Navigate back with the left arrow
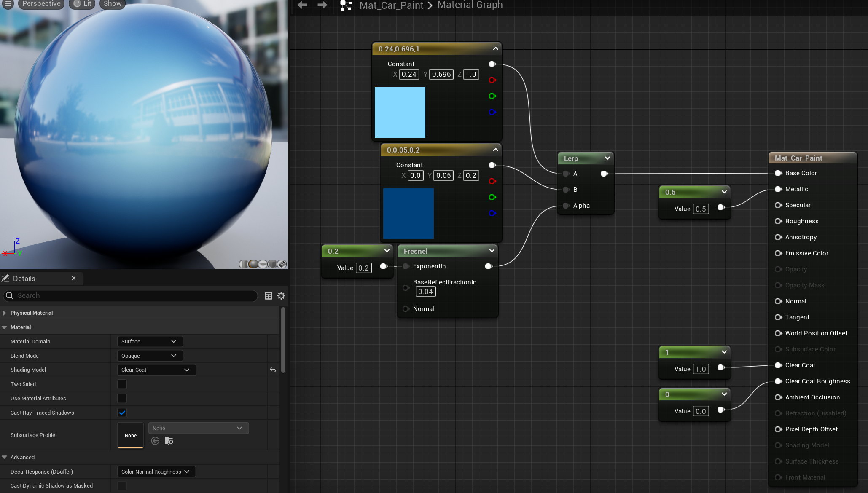 (302, 5)
